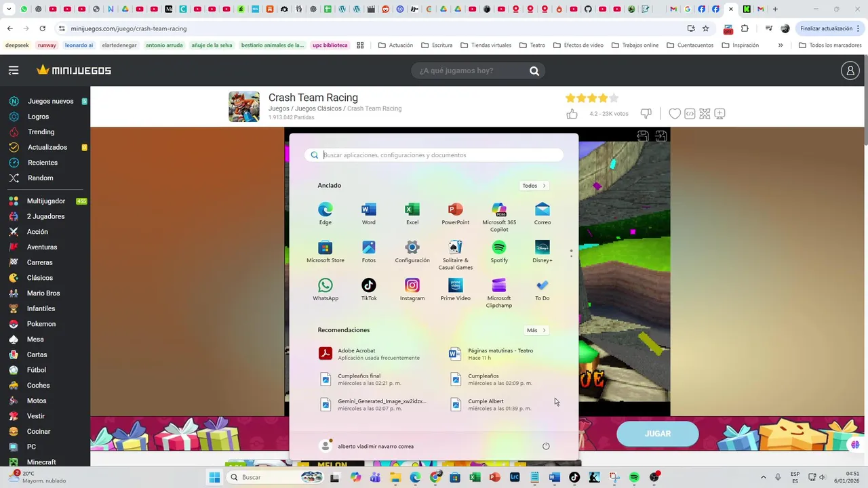868x488 pixels.
Task: Click the JUGAR play button
Action: tap(658, 434)
